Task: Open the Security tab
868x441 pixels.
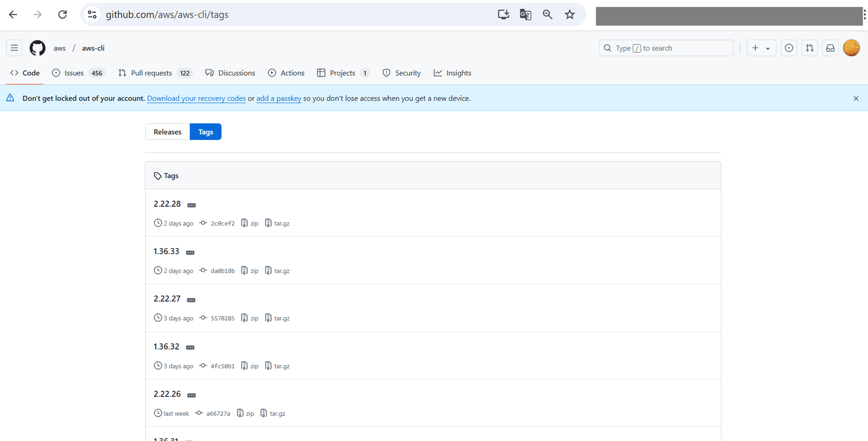Action: point(402,73)
